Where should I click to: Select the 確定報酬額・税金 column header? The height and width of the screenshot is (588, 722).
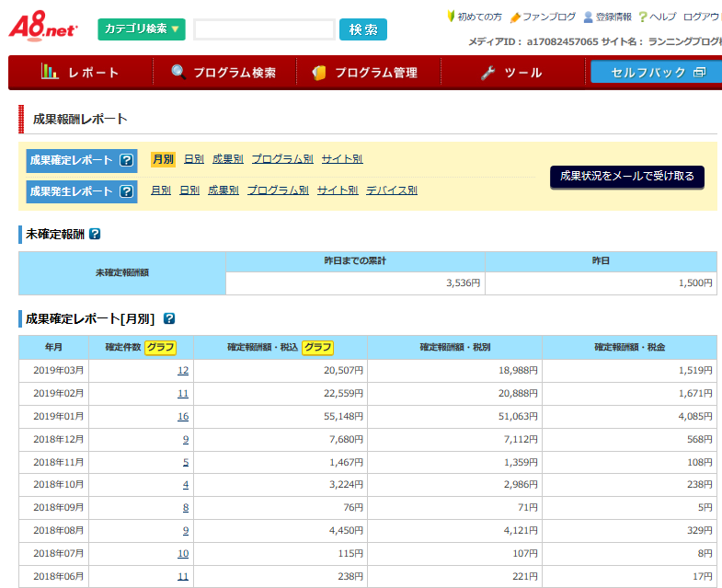(x=629, y=348)
